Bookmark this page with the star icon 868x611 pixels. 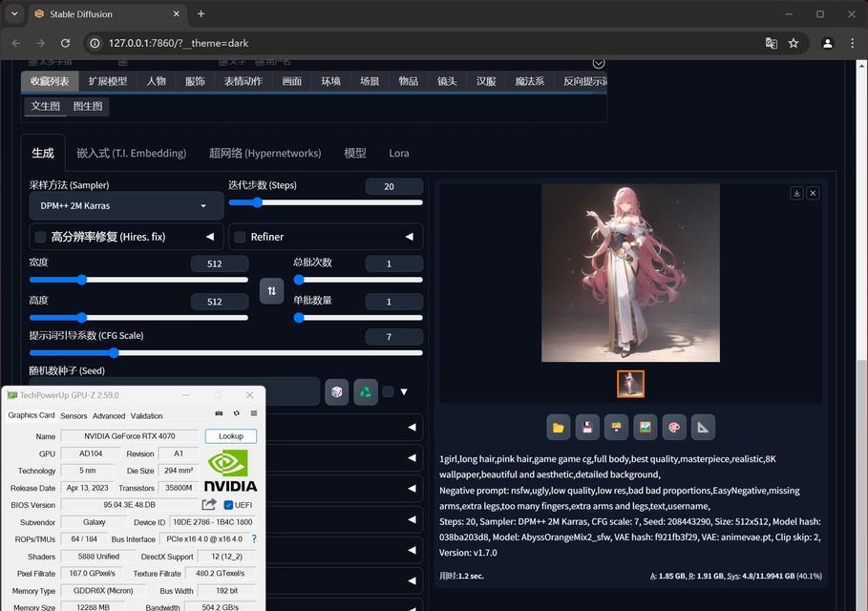[x=794, y=43]
